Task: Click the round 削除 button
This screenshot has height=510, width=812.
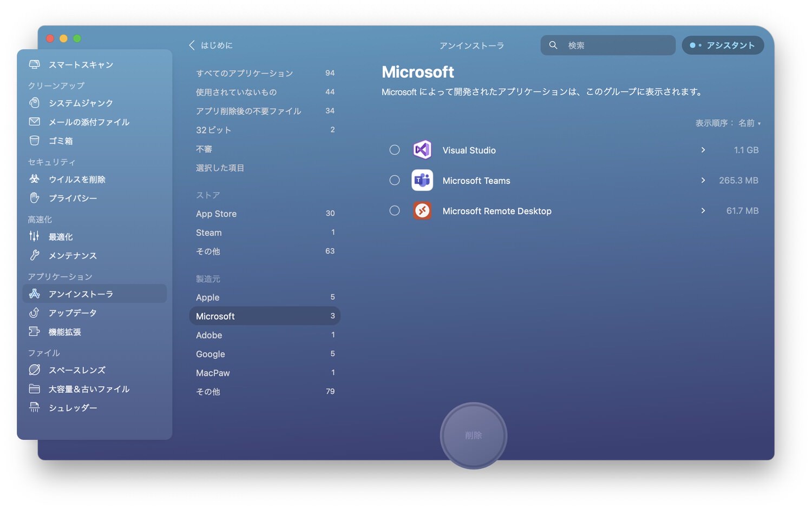Action: (x=474, y=435)
